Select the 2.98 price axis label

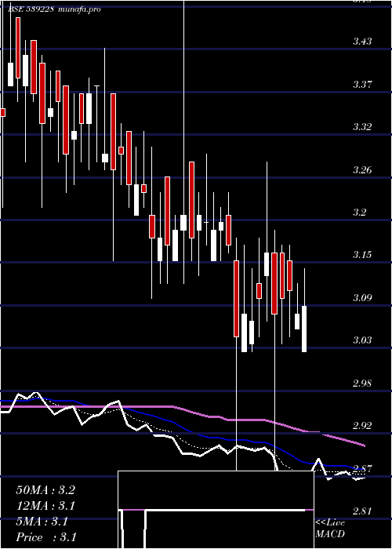pos(362,383)
